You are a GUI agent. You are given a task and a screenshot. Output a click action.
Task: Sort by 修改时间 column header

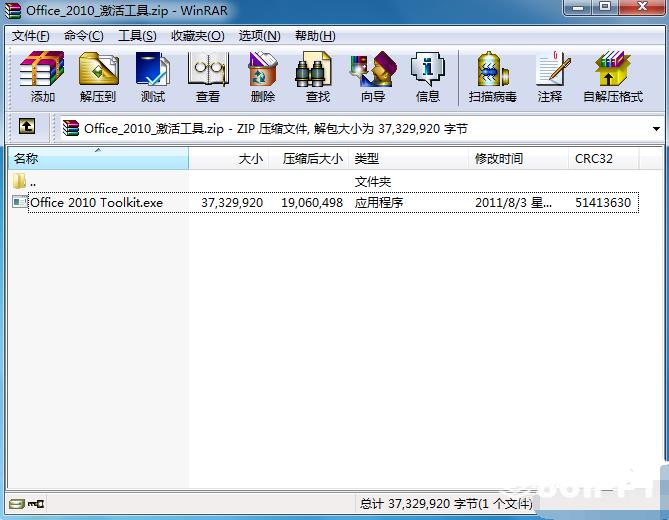[518, 159]
